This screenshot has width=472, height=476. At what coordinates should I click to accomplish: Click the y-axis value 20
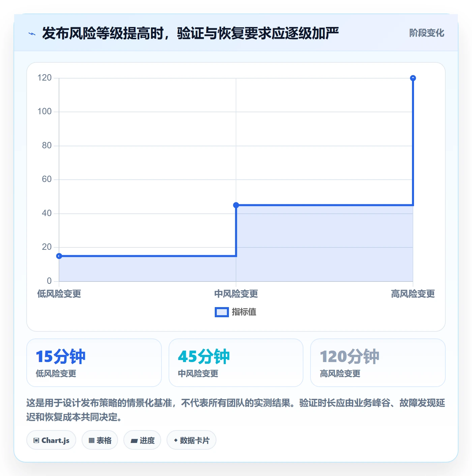click(x=47, y=247)
